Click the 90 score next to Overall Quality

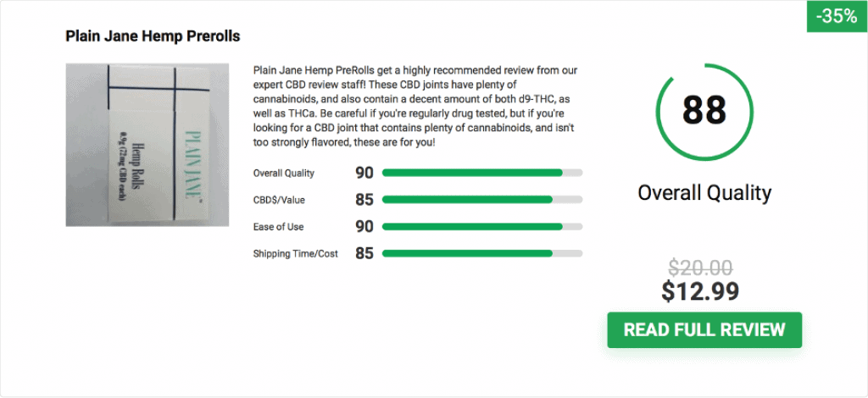[x=364, y=173]
